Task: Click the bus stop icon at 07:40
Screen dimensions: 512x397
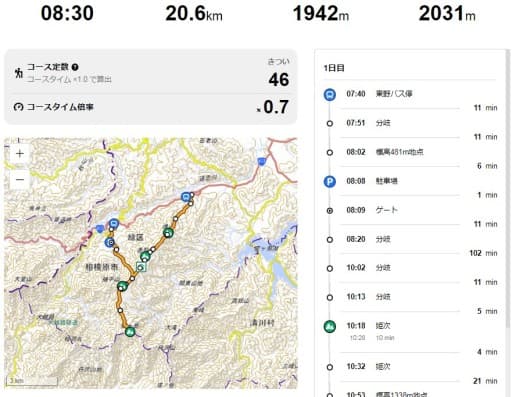Action: coord(330,94)
